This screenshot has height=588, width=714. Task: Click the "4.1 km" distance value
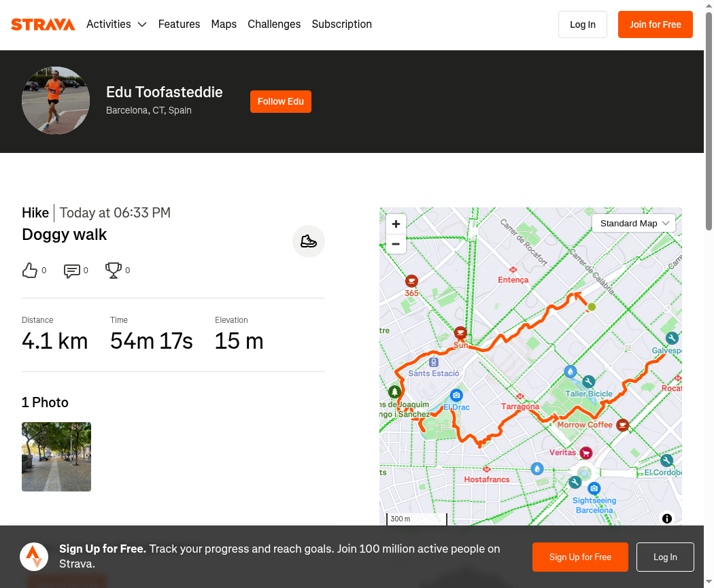click(x=54, y=341)
